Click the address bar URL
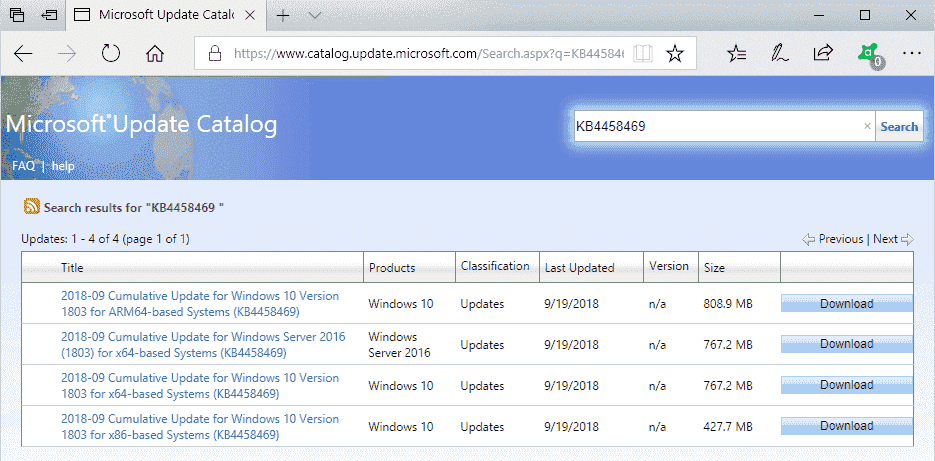 (x=429, y=54)
